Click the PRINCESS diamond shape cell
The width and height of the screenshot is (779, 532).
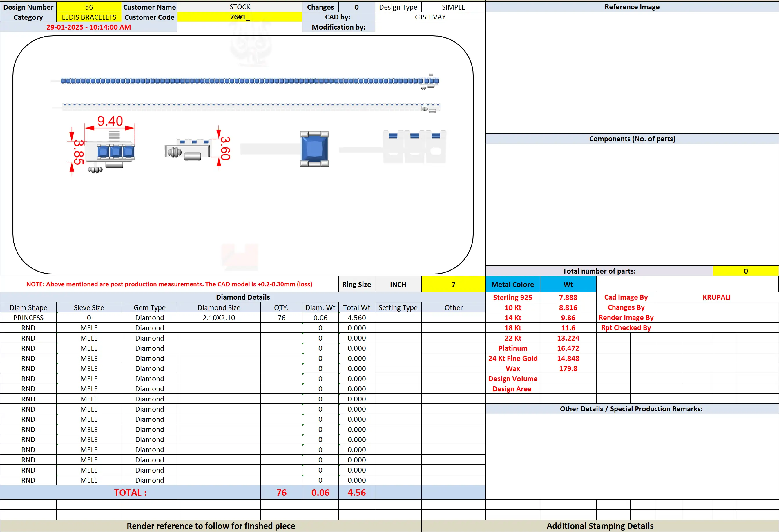[x=28, y=318]
